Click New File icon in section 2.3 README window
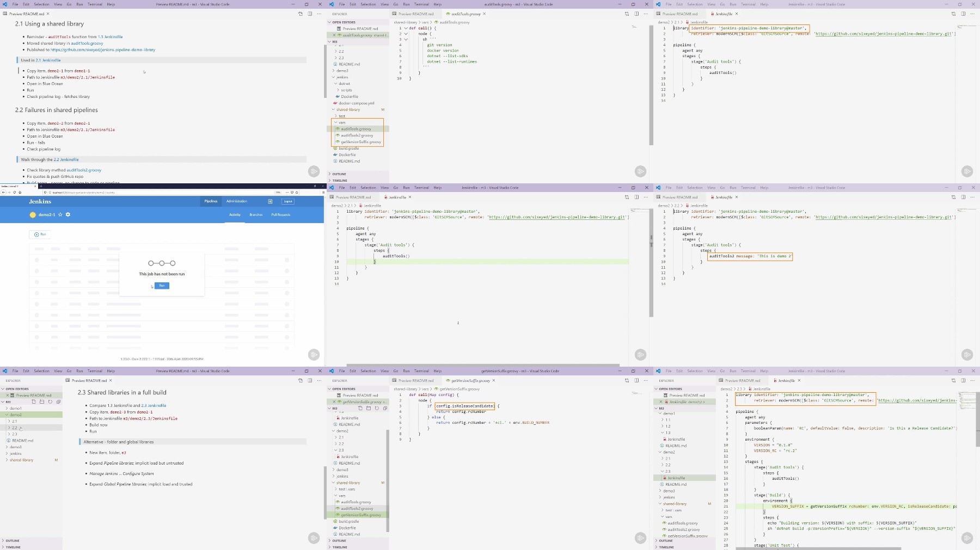 click(34, 402)
